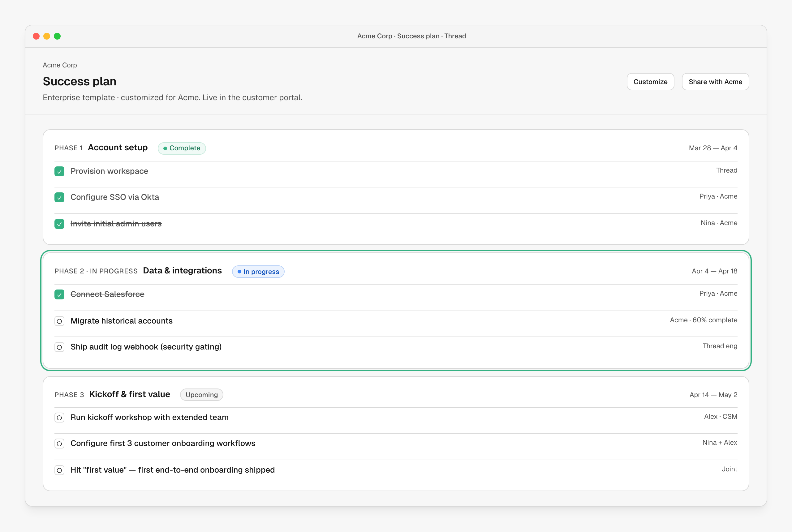792x532 pixels.
Task: Click the window title Acme Corp · Success plan · Thread
Action: (411, 36)
